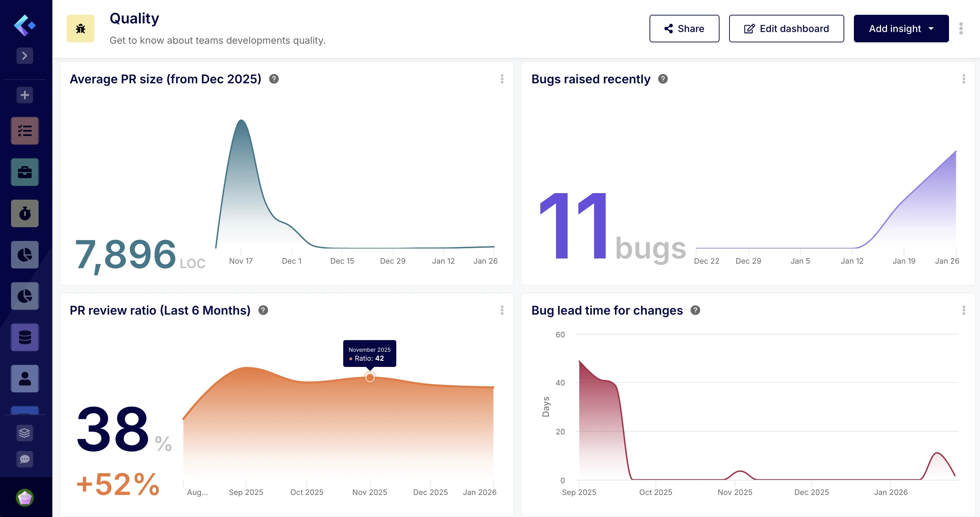Click the Edit dashboard button
Screen dimensions: 980x517
coord(786,28)
